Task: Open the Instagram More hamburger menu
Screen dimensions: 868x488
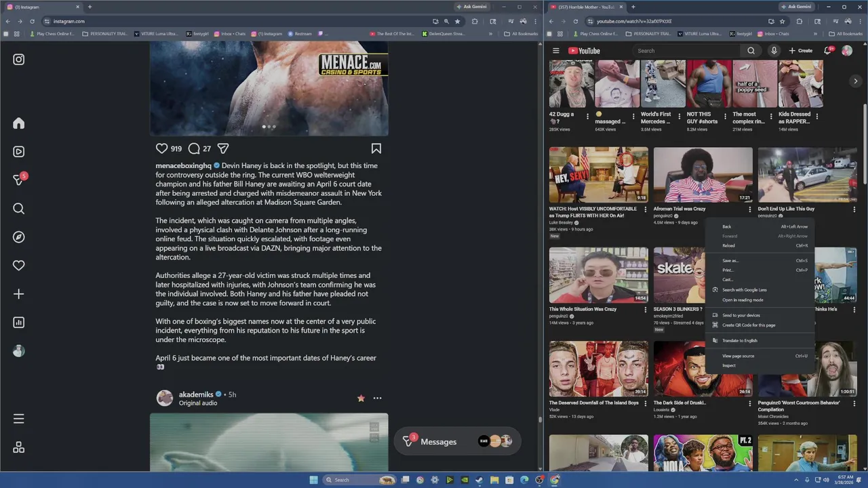Action: (x=19, y=419)
